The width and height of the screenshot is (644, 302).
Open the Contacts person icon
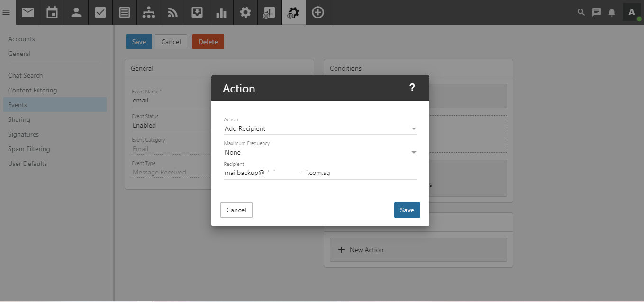(x=76, y=12)
